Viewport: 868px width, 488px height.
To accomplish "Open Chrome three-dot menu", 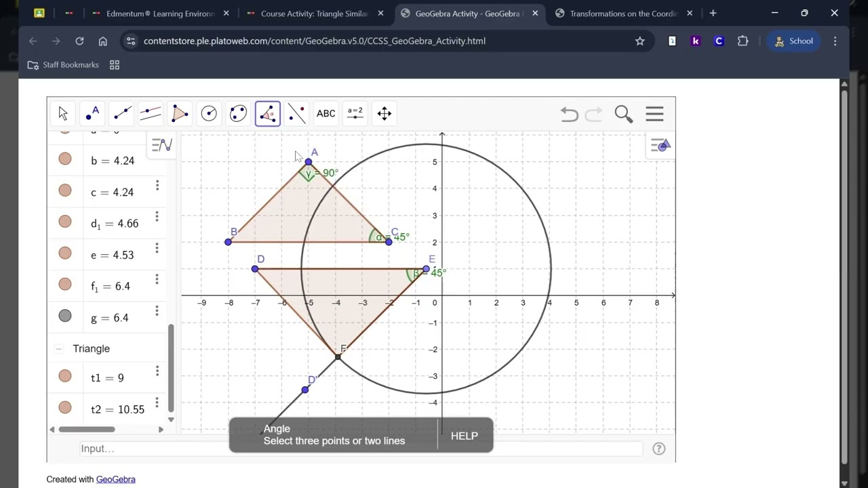I will click(835, 41).
